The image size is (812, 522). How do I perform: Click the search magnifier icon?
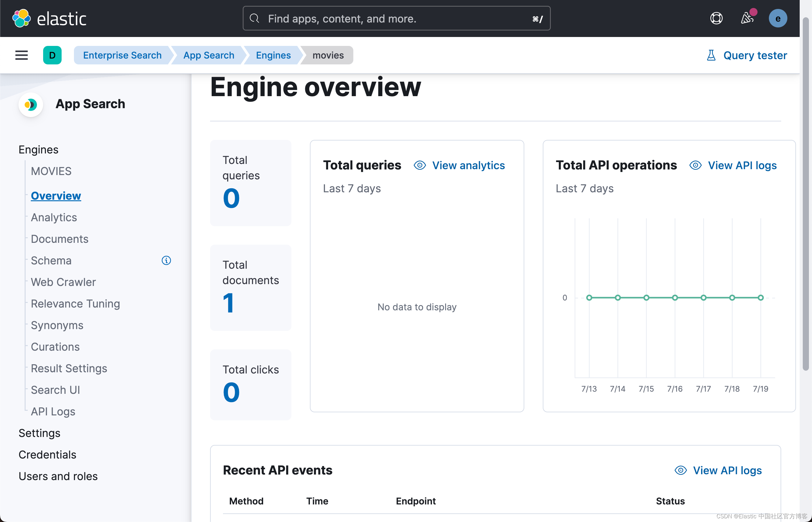click(254, 18)
